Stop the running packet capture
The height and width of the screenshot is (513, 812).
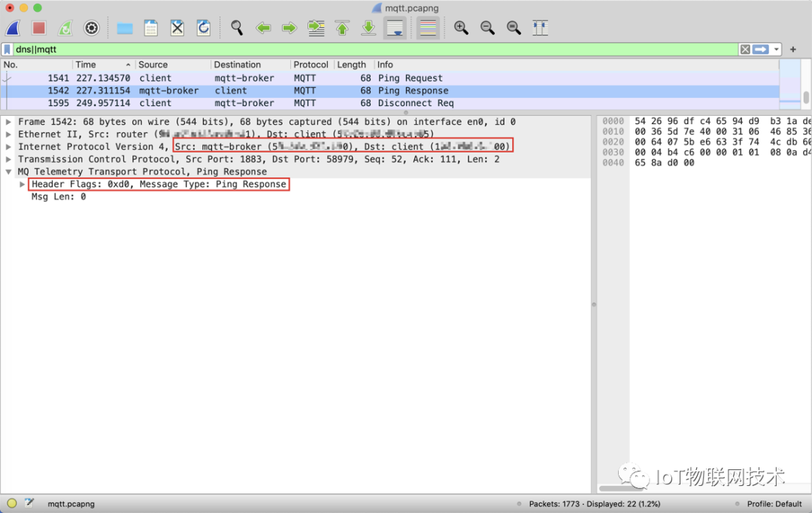(x=39, y=28)
